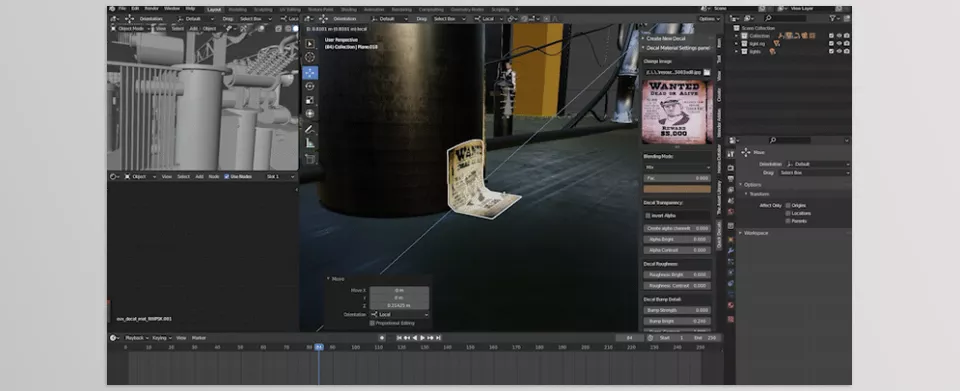Enable Affect Only Locations checkbox
Screen dimensions: 960x391
click(x=787, y=213)
